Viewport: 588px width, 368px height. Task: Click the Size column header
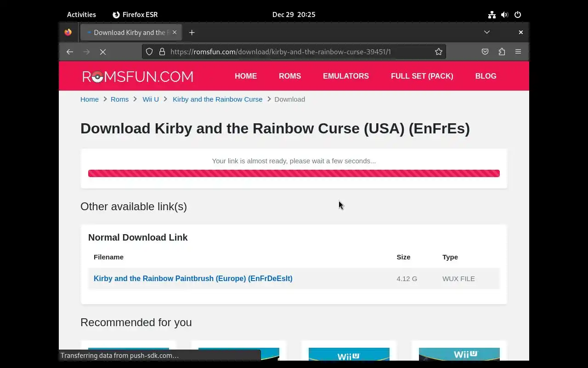coord(403,257)
